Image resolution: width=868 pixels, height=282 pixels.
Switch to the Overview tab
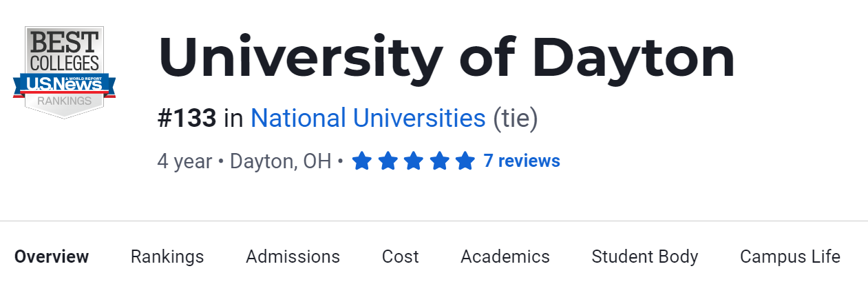52,257
